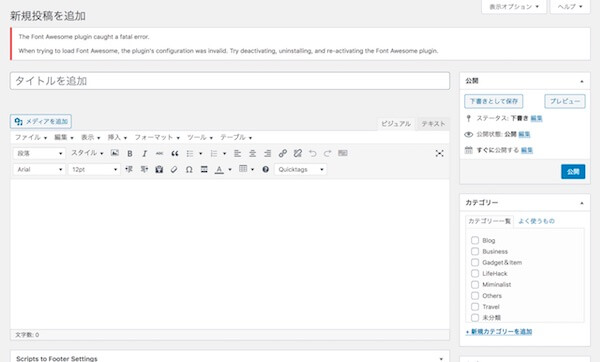Insert special character (omega icon)

coord(189,169)
